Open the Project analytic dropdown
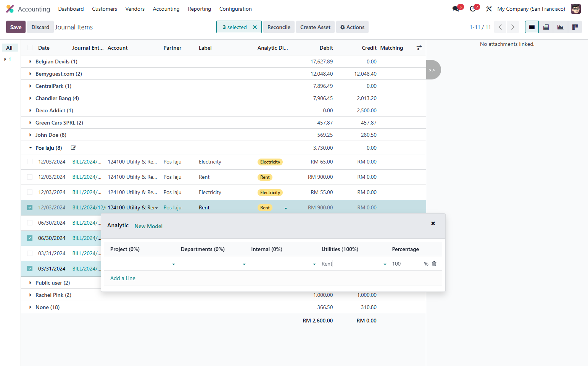The image size is (588, 366). [x=174, y=264]
